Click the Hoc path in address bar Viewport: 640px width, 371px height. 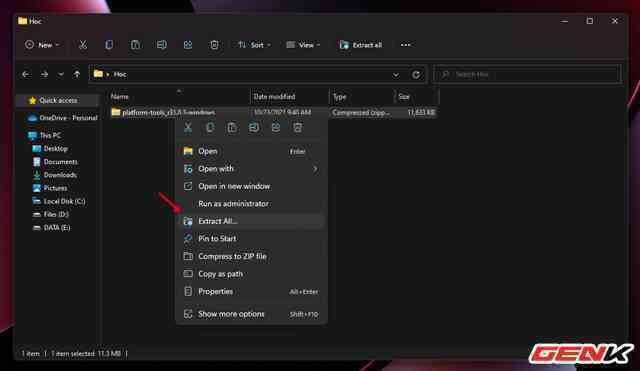[120, 74]
